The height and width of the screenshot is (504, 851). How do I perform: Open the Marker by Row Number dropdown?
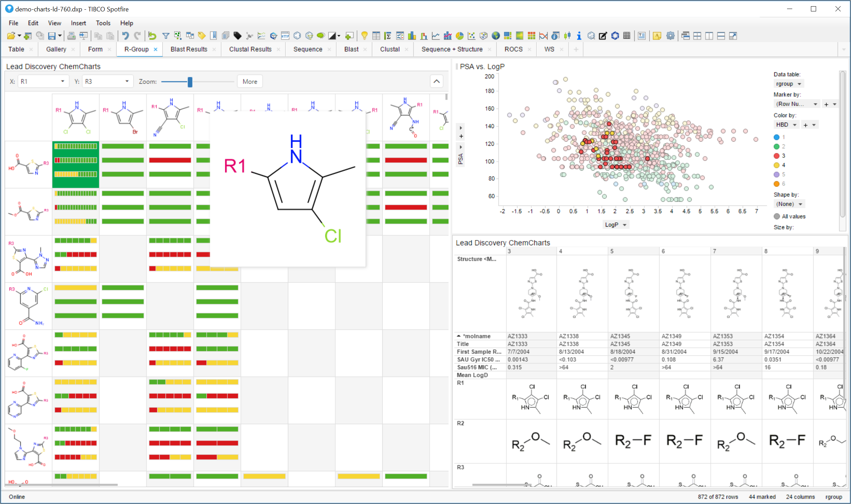pos(797,104)
